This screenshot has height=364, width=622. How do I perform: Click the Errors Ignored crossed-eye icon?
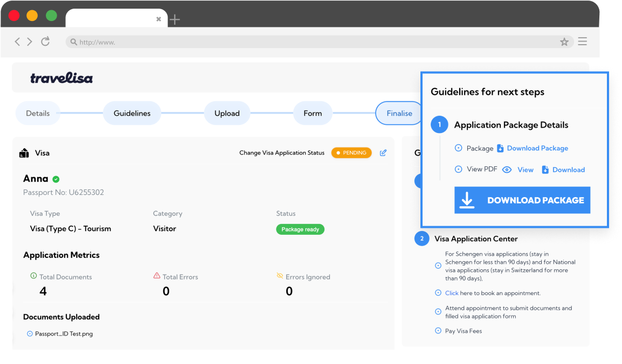point(280,276)
